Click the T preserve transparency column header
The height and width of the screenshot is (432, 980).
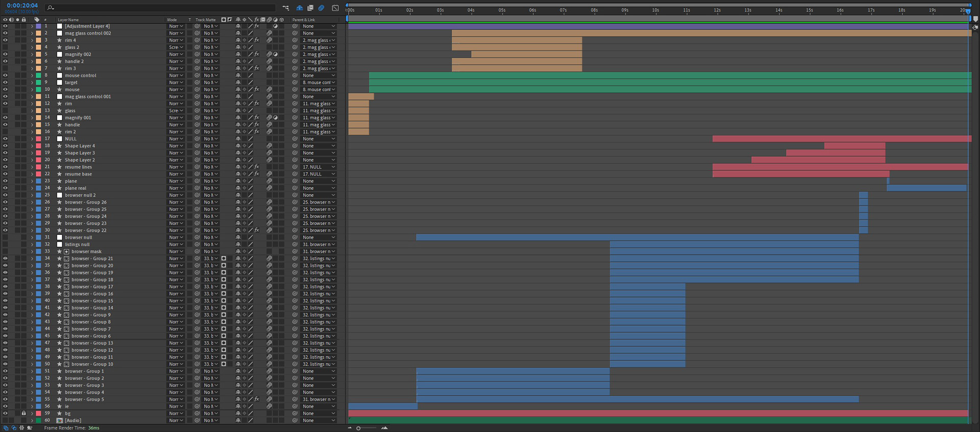coord(190,20)
